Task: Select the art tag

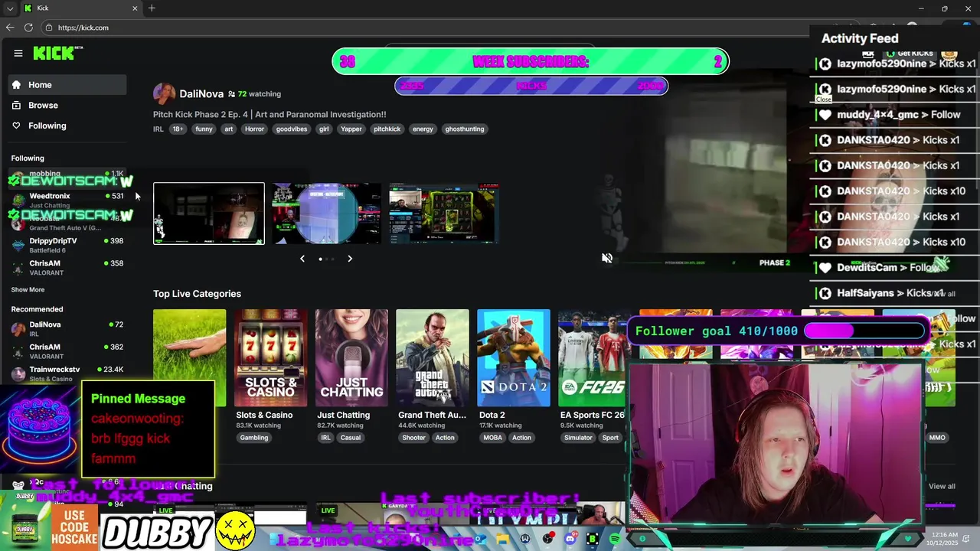Action: pos(228,129)
